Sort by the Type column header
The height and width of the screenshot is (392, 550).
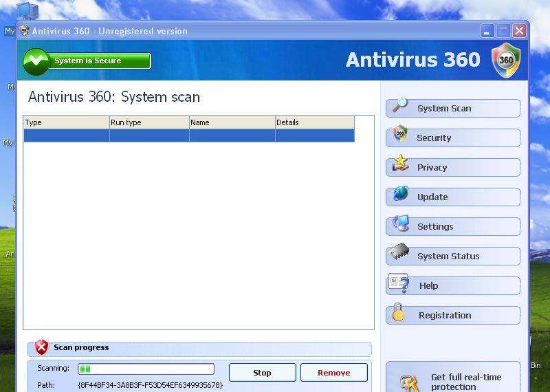66,122
